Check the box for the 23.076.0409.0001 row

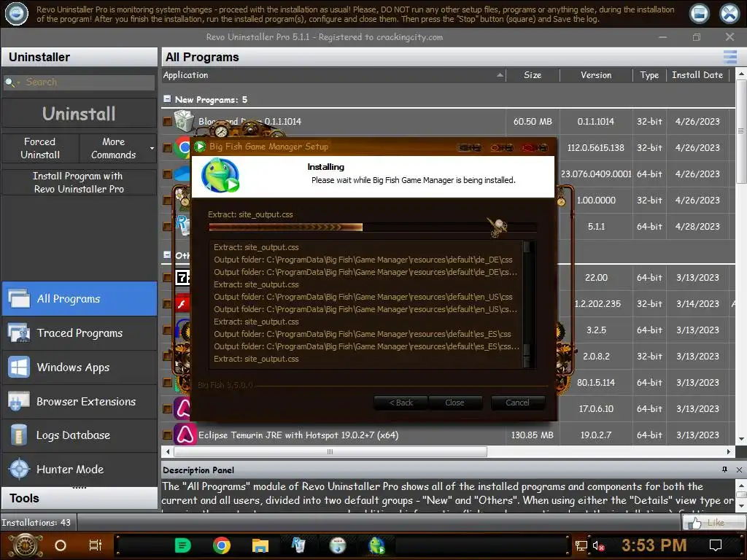[x=167, y=174]
